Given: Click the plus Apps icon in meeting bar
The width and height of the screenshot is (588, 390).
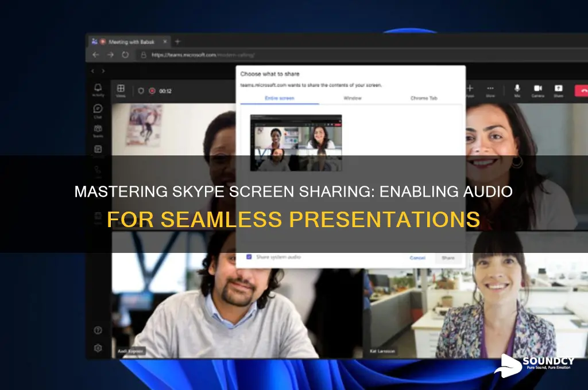Looking at the screenshot, I should pos(470,90).
